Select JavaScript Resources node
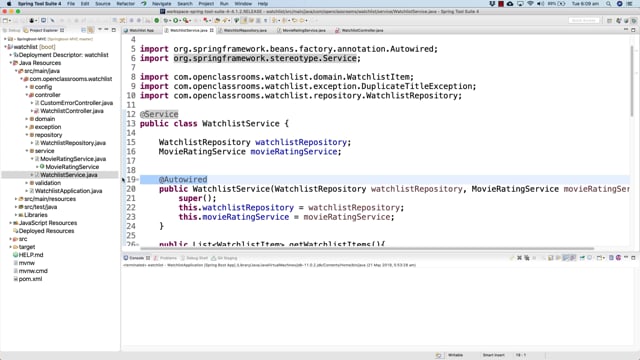 [48, 223]
